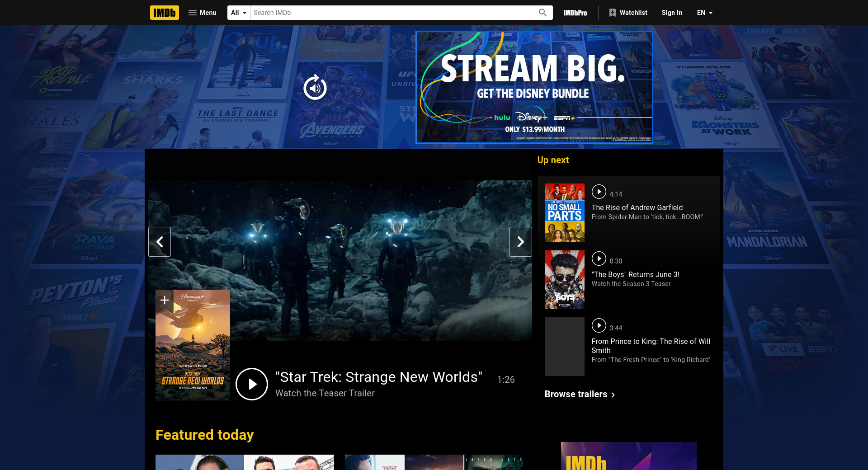Play the Star Trek teaser trailer
Viewport: 868px width, 470px height.
click(x=252, y=384)
